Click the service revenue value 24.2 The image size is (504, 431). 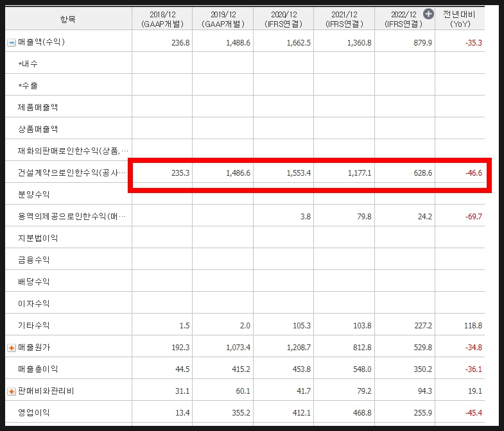424,217
